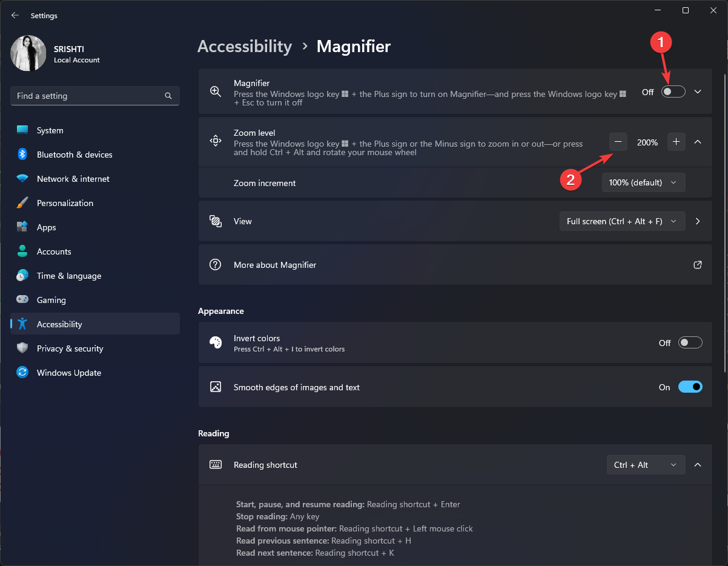Screen dimensions: 728x566
Task: Open System settings in sidebar
Action: click(x=95, y=130)
